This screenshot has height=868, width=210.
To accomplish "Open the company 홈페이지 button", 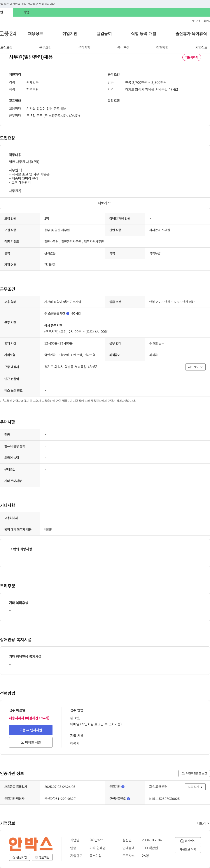I will point(188,841).
